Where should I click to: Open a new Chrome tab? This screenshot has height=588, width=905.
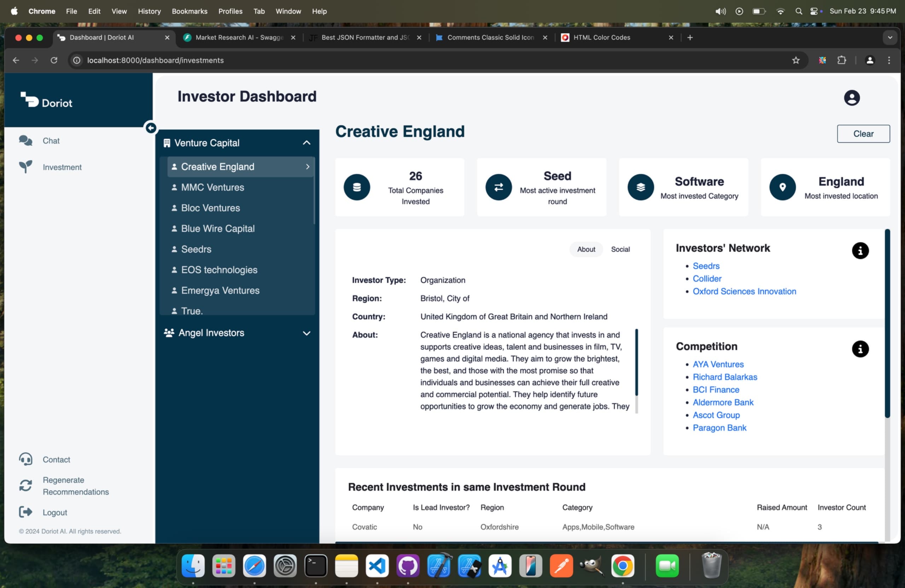click(690, 37)
